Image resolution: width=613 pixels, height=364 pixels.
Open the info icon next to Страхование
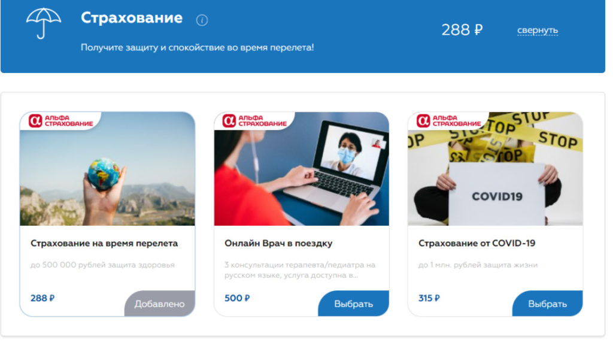[202, 20]
